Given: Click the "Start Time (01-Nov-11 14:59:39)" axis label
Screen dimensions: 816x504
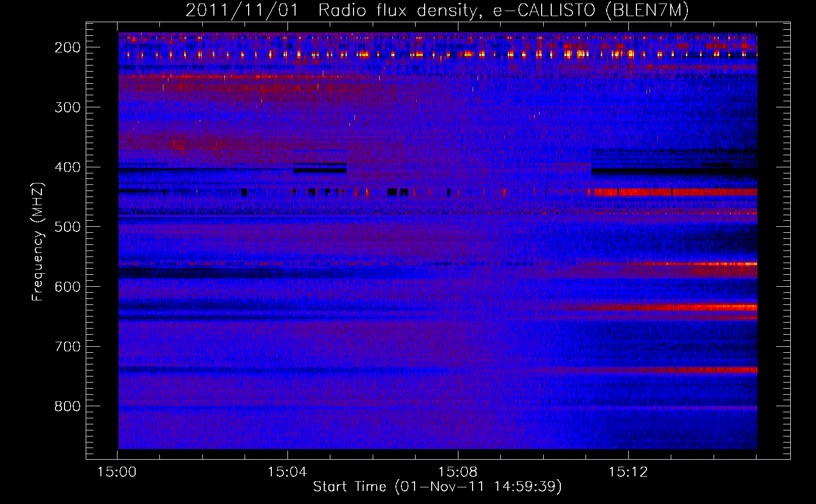Looking at the screenshot, I should coord(437,486).
